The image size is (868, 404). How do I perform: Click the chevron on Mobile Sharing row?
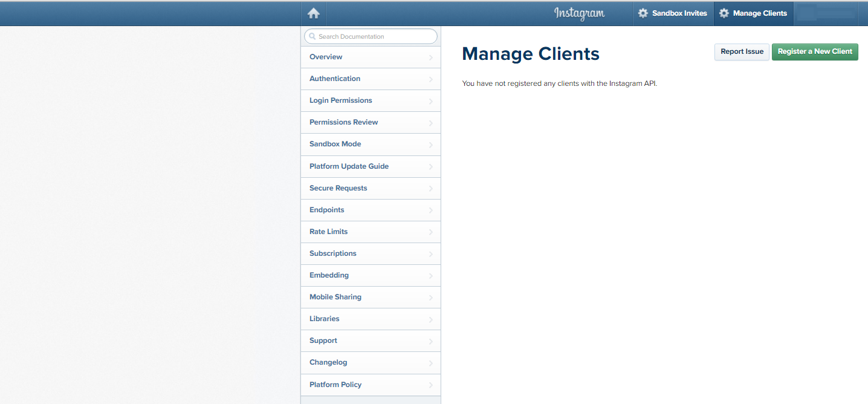[431, 298]
